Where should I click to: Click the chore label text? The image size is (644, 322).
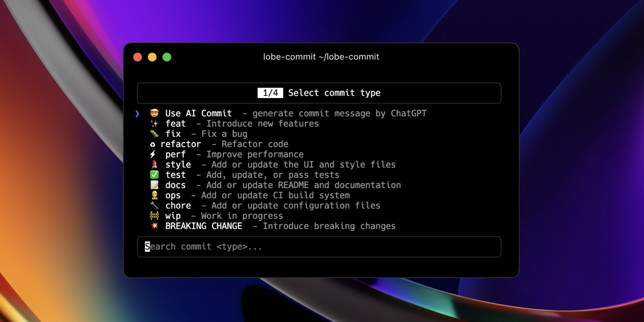(178, 206)
